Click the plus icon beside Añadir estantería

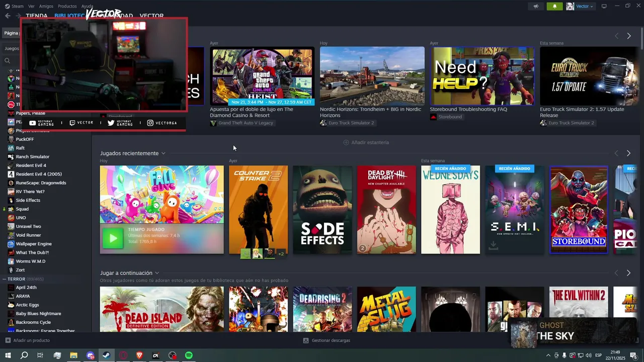point(346,142)
